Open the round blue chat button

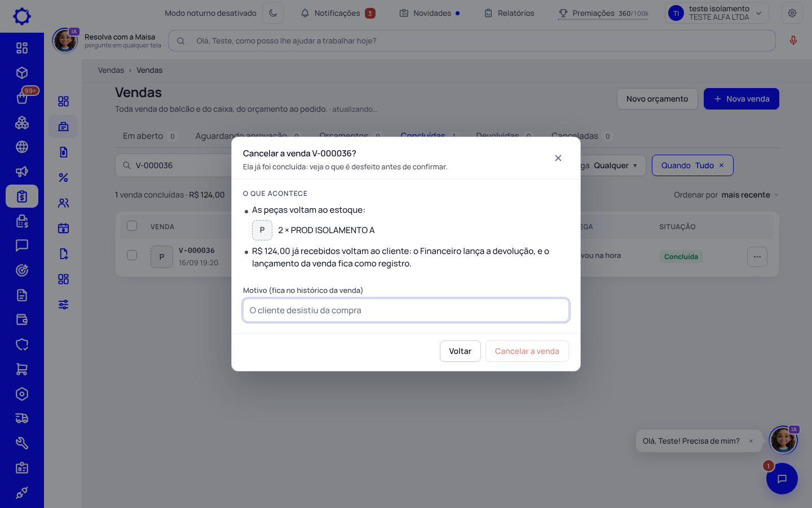pyautogui.click(x=782, y=479)
